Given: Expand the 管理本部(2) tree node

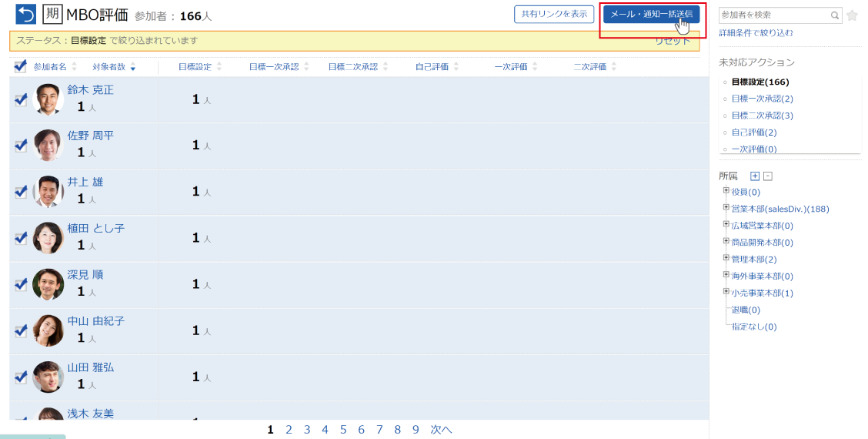Looking at the screenshot, I should (x=726, y=258).
